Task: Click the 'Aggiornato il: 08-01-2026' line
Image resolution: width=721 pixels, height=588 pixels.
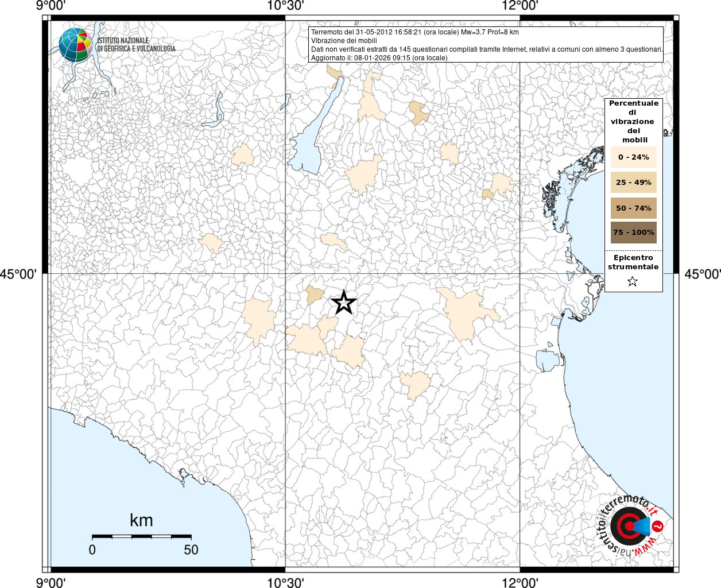Action: click(379, 58)
